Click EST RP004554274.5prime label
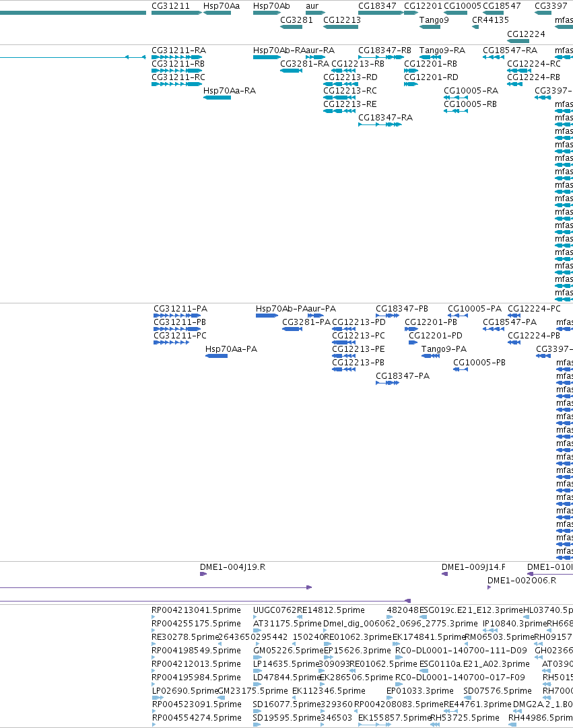 coord(197,719)
